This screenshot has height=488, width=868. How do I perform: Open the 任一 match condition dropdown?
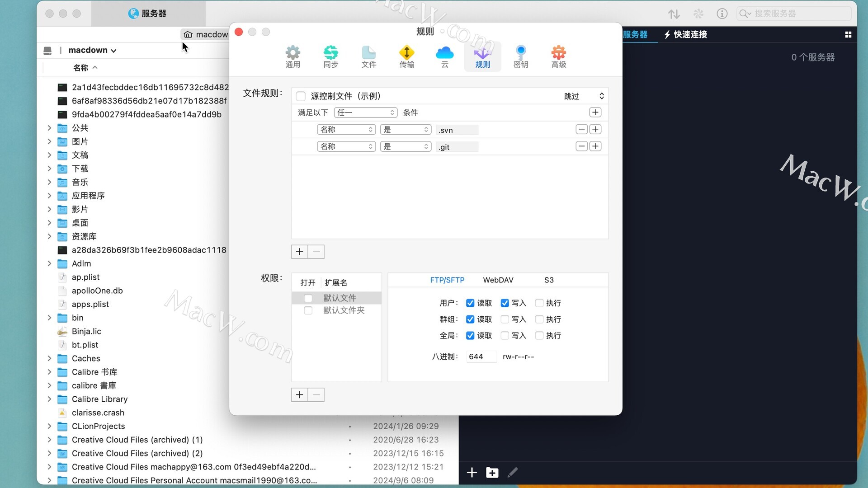(365, 113)
